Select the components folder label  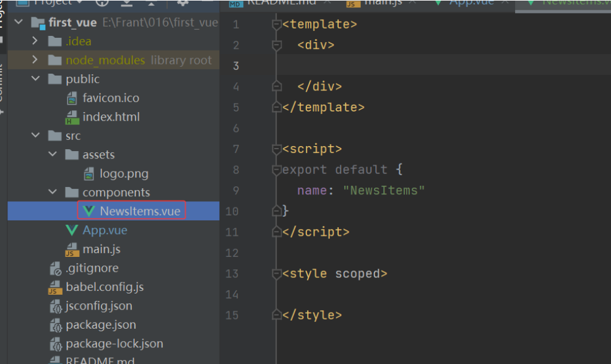[x=116, y=193]
